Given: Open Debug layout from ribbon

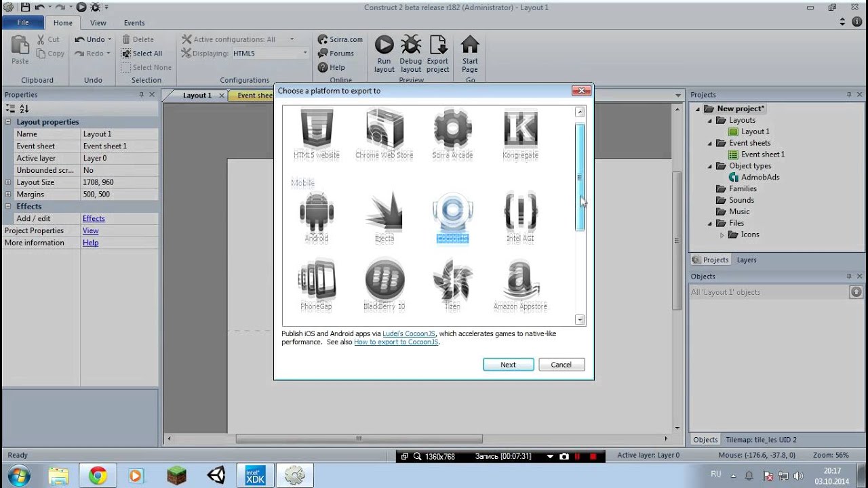Looking at the screenshot, I should point(411,54).
